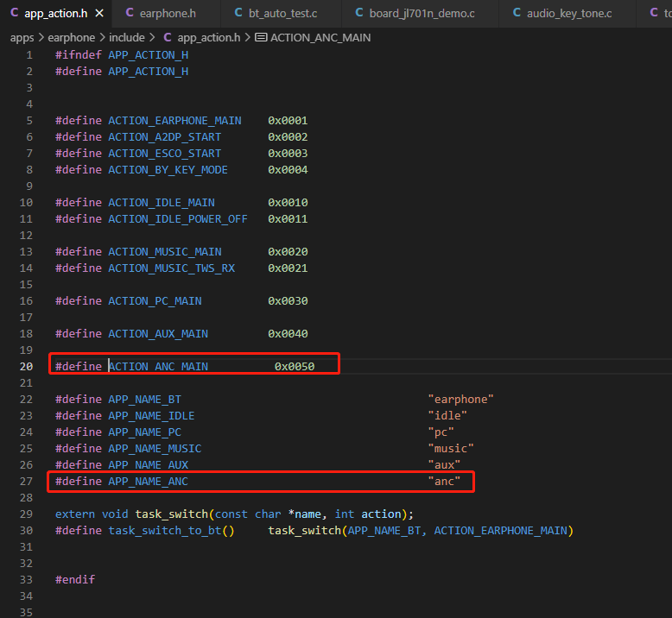Click line number 27 in the gutter
Screen dimensions: 672x618
click(x=26, y=482)
